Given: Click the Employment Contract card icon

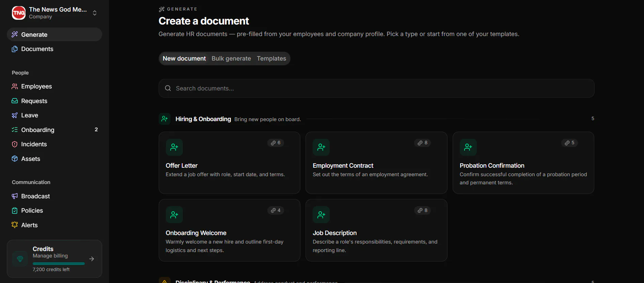Looking at the screenshot, I should [x=321, y=147].
